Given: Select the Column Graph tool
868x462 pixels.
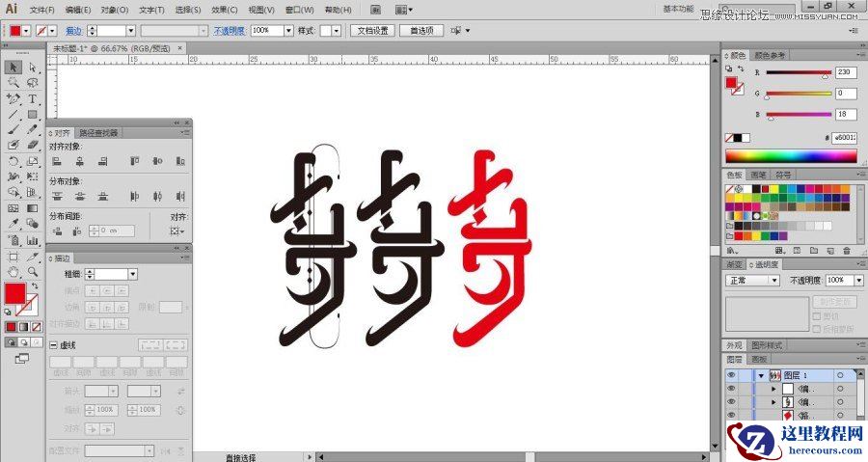Looking at the screenshot, I should pos(32,240).
